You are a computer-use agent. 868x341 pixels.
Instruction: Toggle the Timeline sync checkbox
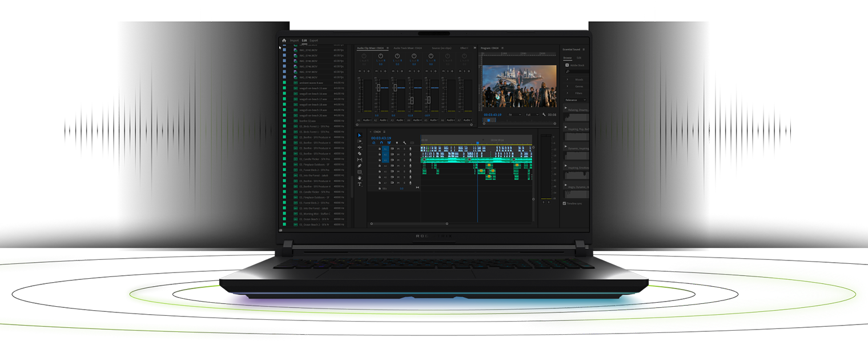(564, 203)
